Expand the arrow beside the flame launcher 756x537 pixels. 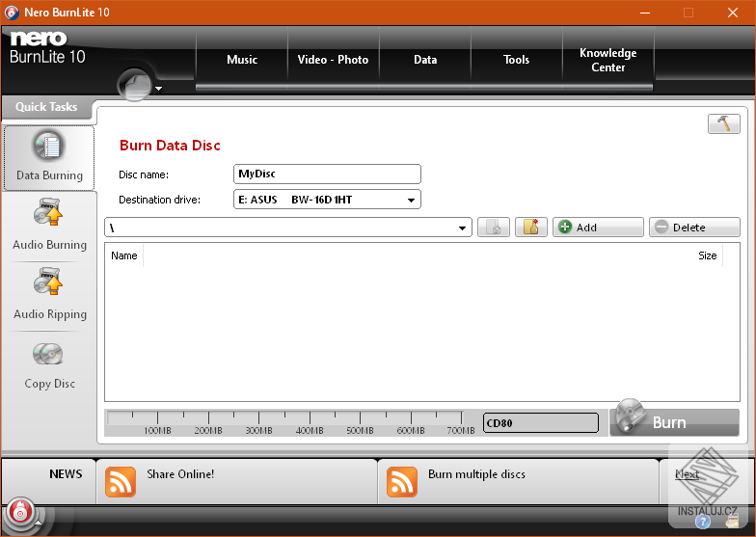pos(39,523)
